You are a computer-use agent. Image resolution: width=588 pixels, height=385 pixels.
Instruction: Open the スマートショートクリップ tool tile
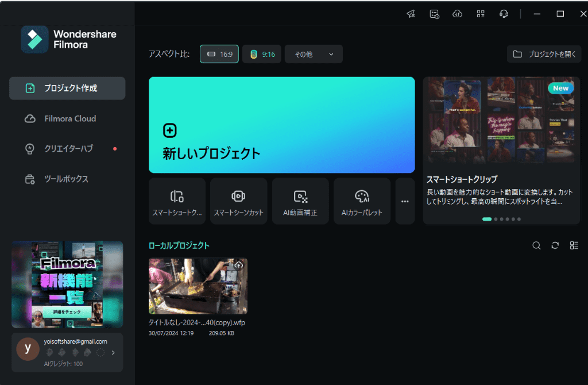point(177,201)
